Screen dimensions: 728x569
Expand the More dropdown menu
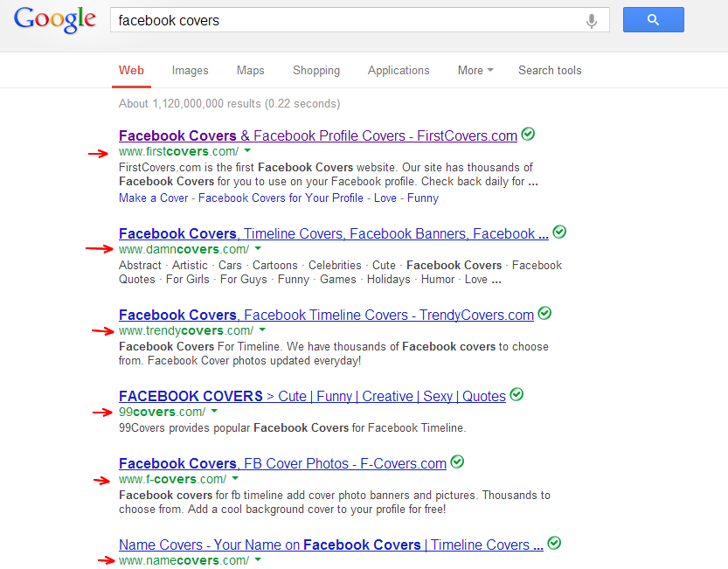(x=475, y=70)
